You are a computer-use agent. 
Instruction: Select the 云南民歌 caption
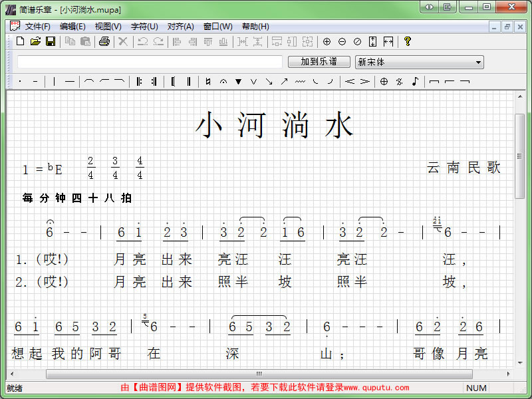(464, 168)
